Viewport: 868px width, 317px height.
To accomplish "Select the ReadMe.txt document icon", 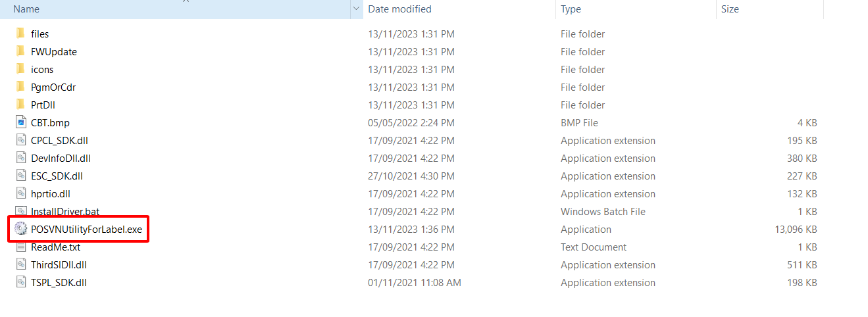I will [x=20, y=247].
